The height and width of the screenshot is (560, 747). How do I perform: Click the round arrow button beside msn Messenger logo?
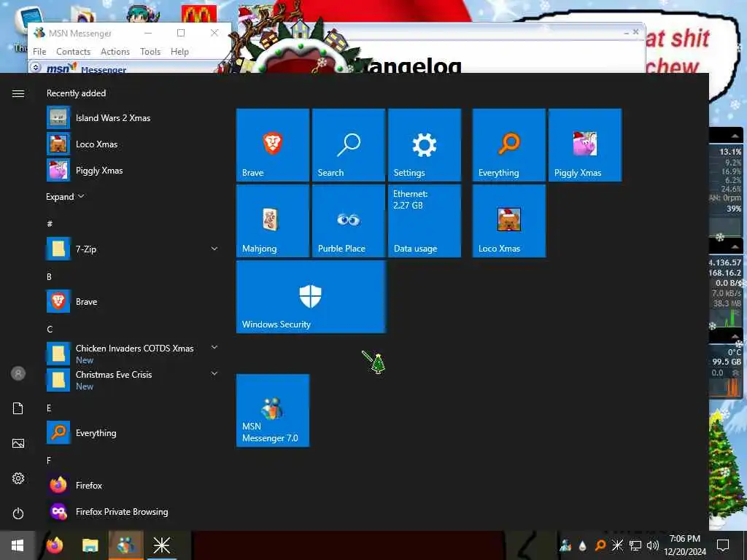pos(36,68)
